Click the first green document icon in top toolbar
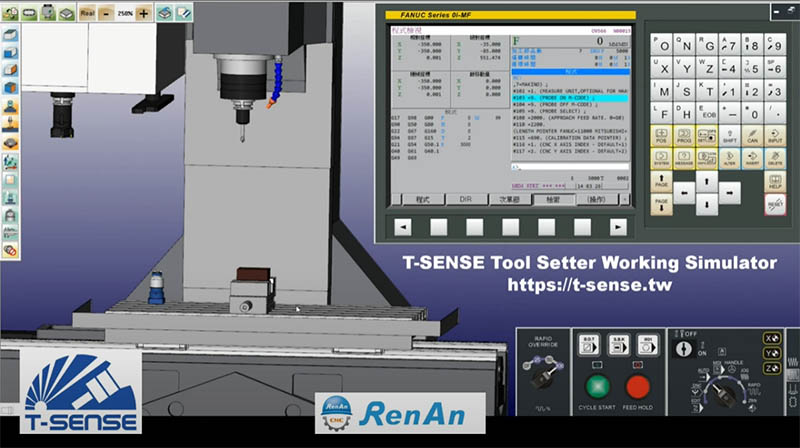This screenshot has height=448, width=800. [10, 13]
